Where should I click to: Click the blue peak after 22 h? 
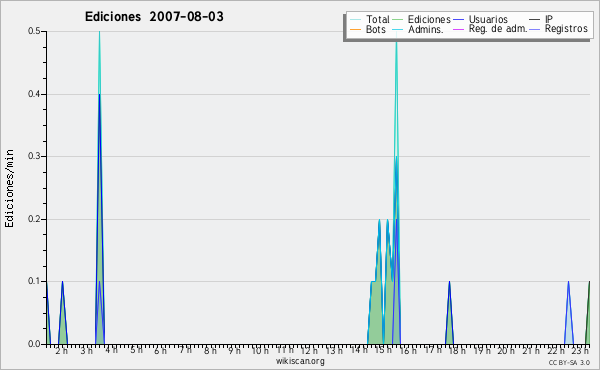(569, 314)
